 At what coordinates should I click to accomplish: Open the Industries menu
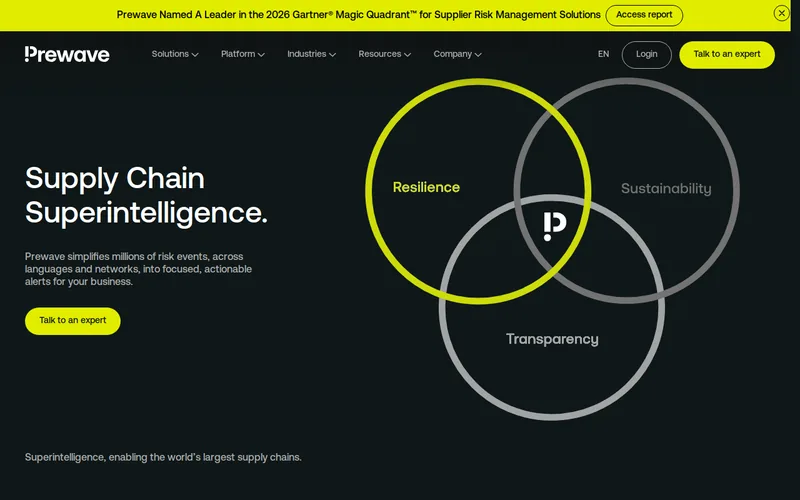311,54
